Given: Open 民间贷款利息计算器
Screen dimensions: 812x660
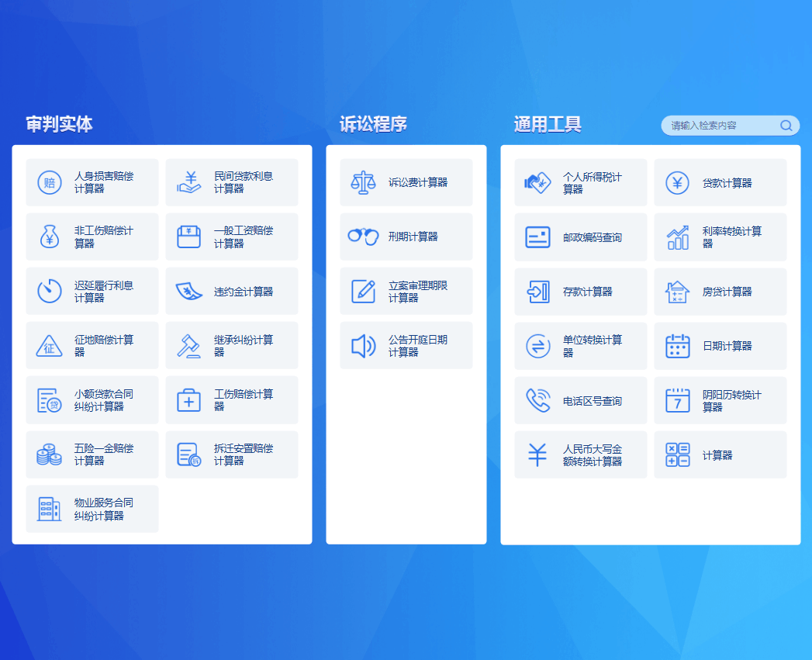Looking at the screenshot, I should click(232, 182).
